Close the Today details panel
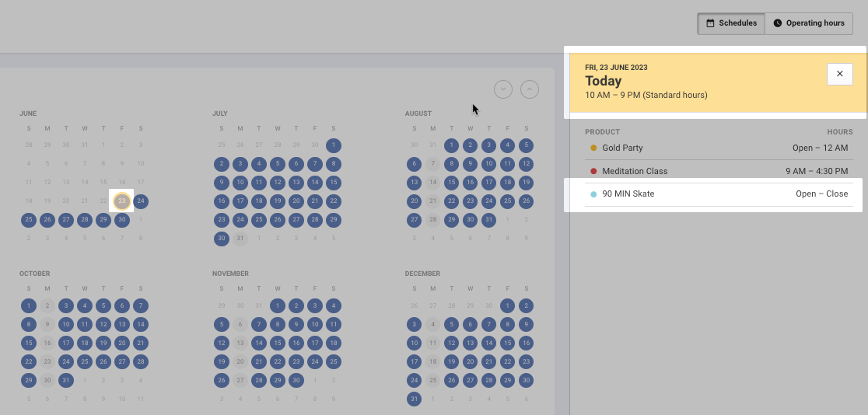This screenshot has height=415, width=868. [x=839, y=74]
